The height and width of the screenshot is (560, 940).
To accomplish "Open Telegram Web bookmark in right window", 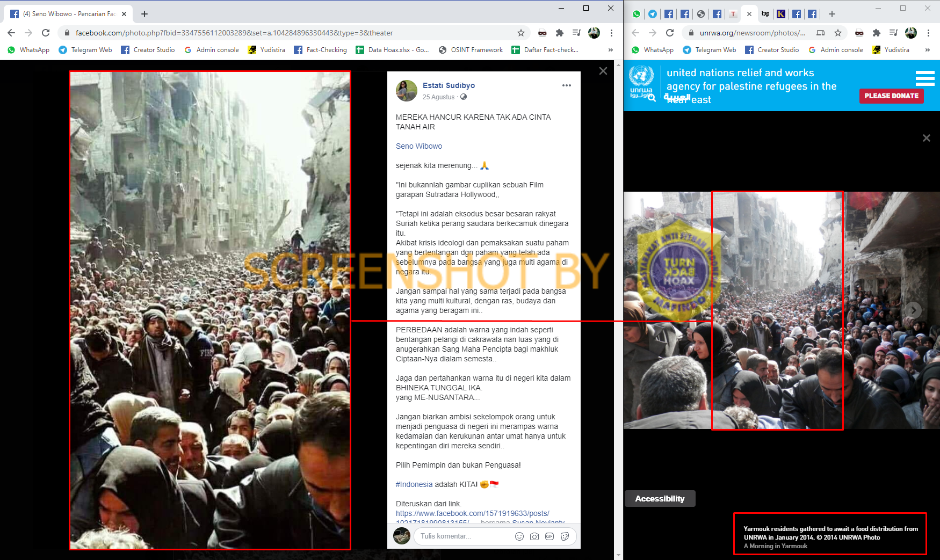I will click(x=710, y=50).
